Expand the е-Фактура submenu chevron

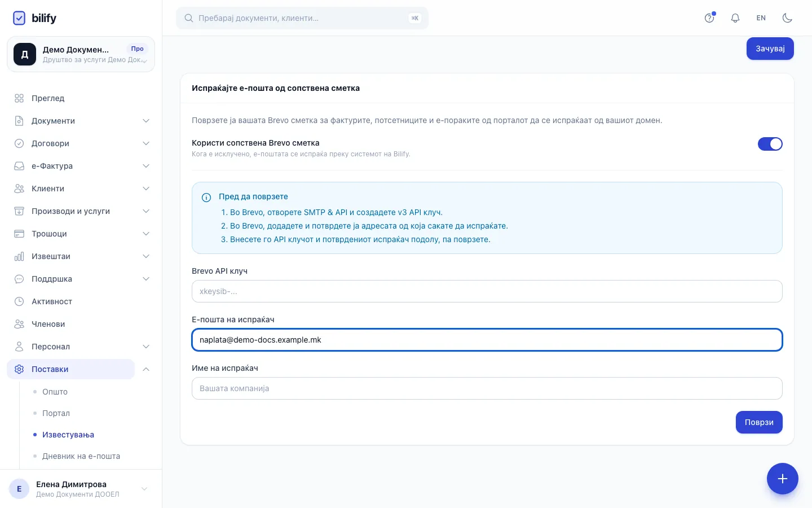[x=146, y=166]
